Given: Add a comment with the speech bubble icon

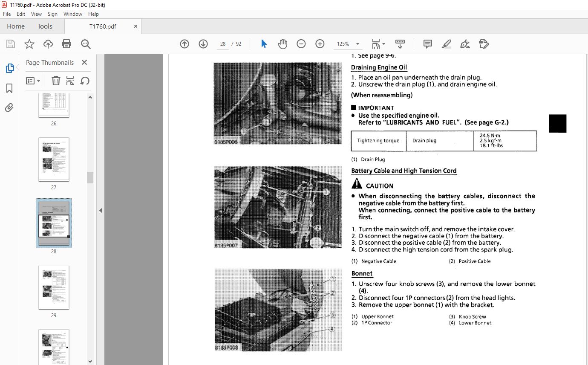Looking at the screenshot, I should 427,44.
